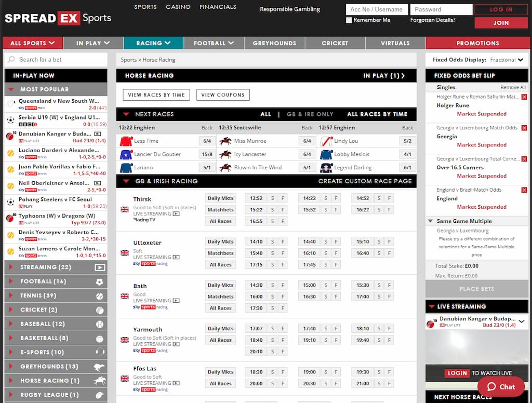The width and height of the screenshot is (532, 403).
Task: Select GB & IRE ONLY race filter
Action: (310, 114)
